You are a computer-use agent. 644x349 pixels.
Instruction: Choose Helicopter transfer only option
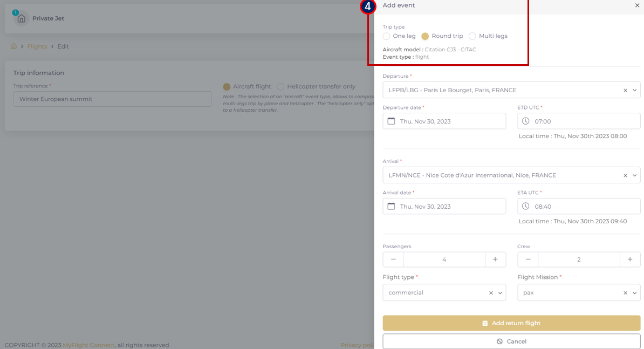pos(280,87)
